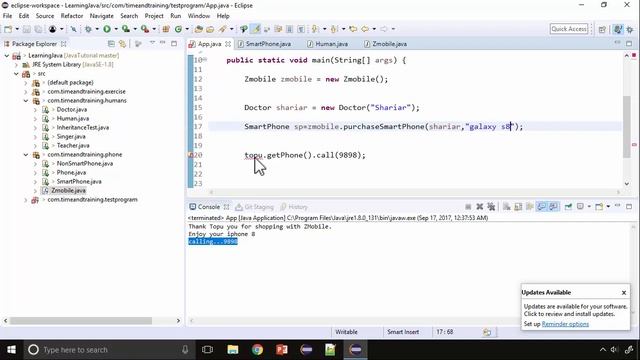Open dropdown arrow beside Debug button
Screen dimensions: 640x360
coord(97,29)
